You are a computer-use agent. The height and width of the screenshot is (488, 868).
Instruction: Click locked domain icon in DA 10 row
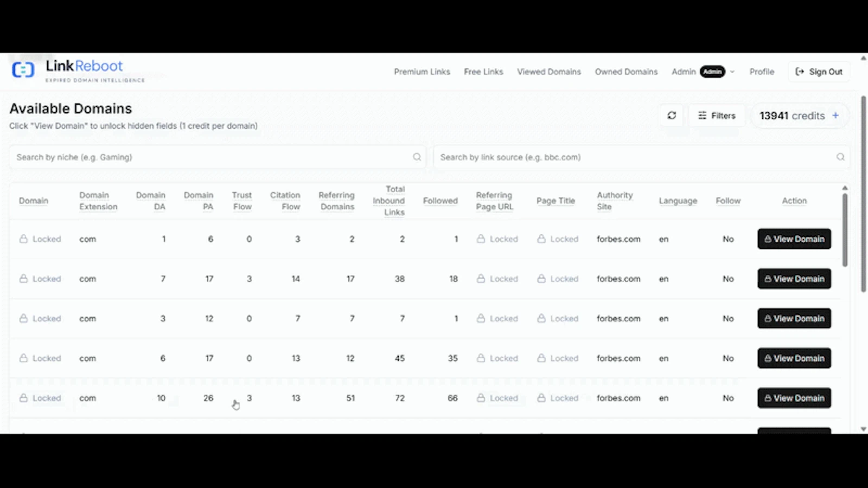(x=23, y=398)
